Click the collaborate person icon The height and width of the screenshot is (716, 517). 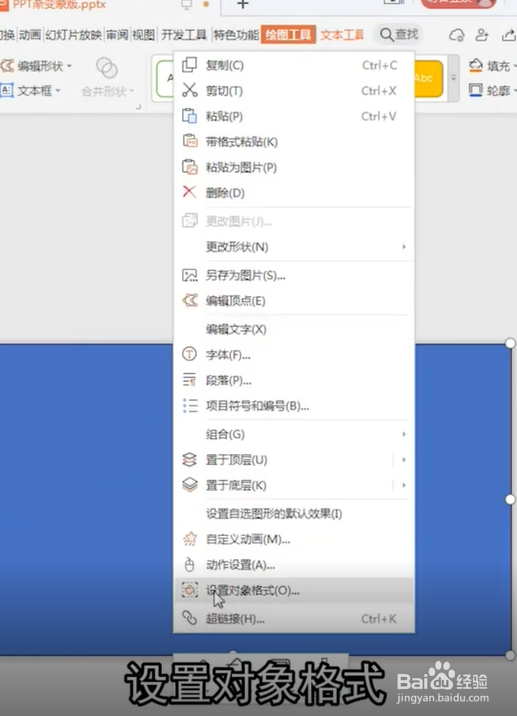click(482, 35)
